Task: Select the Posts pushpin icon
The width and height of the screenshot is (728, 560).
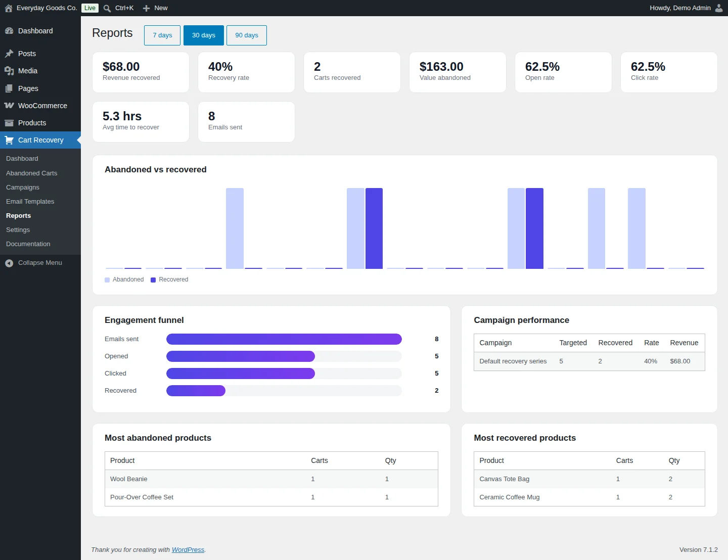Action: 9,54
